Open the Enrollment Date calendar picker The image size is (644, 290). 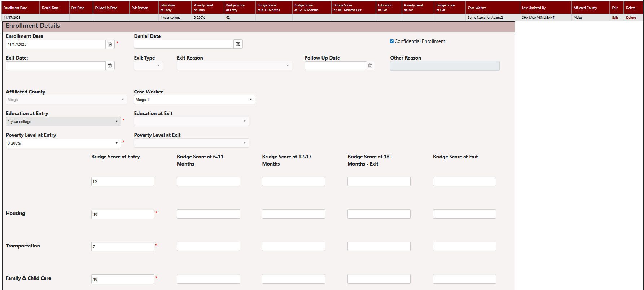[x=110, y=44]
